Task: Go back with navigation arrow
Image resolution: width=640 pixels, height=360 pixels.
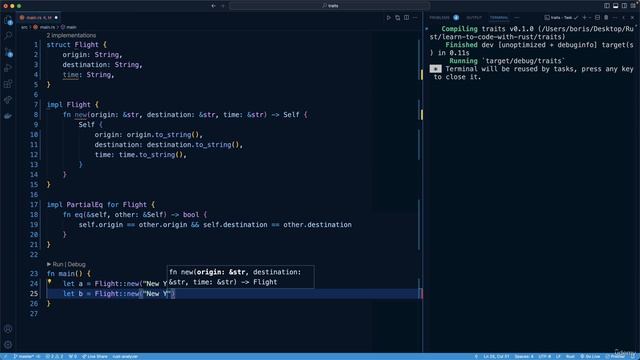Action: (x=213, y=6)
